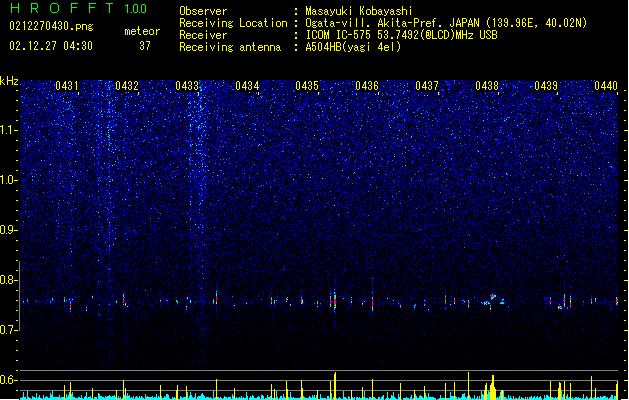Click the date stamp 02.12.27 04:30
Image resolution: width=629 pixels, height=400 pixels.
51,46
